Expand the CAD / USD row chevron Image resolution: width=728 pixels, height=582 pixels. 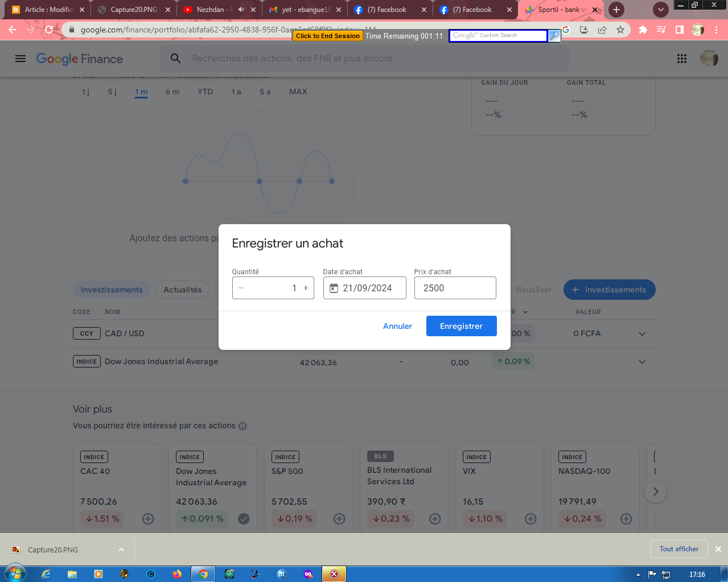642,334
